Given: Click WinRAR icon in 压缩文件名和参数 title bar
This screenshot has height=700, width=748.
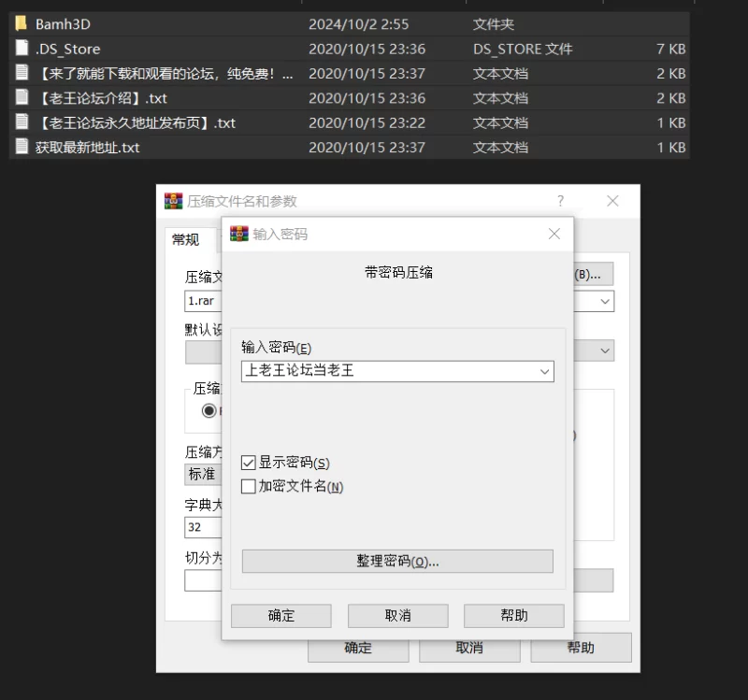Looking at the screenshot, I should click(174, 201).
